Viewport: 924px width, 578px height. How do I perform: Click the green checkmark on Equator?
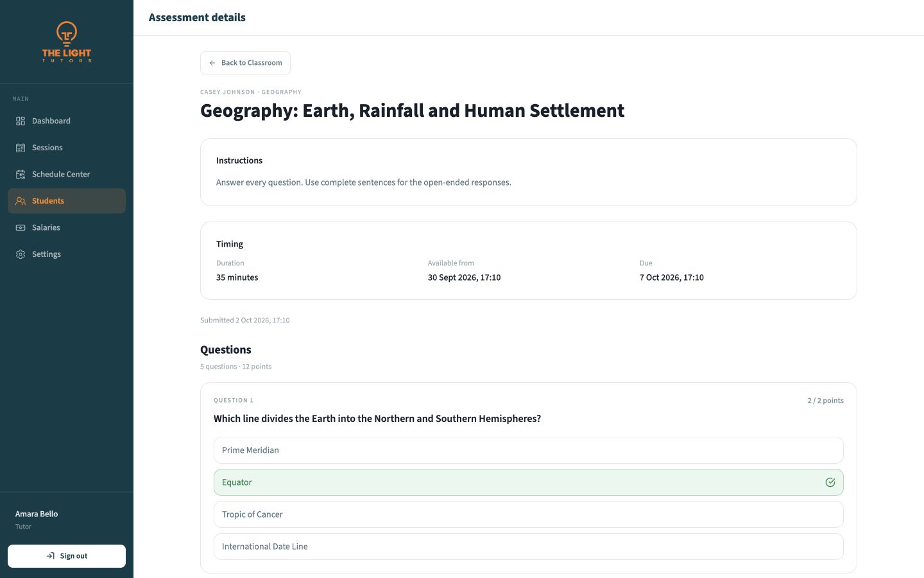(x=830, y=482)
